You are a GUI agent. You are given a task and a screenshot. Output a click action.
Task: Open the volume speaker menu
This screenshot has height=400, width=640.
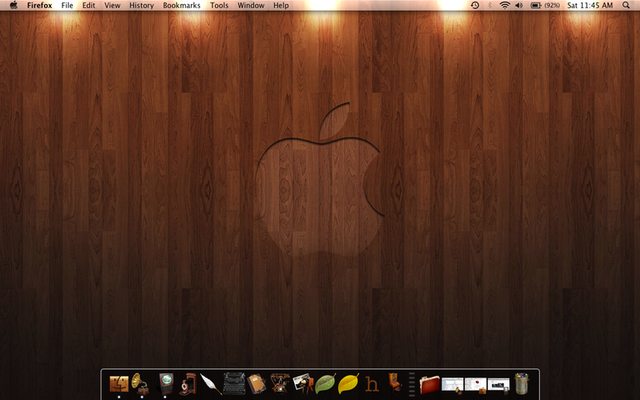[519, 5]
